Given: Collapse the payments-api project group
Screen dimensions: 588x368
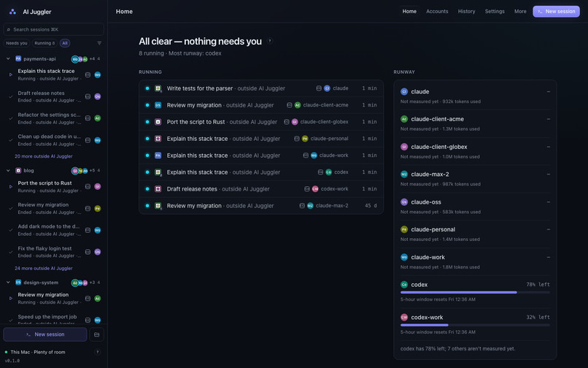Looking at the screenshot, I should coord(8,58).
